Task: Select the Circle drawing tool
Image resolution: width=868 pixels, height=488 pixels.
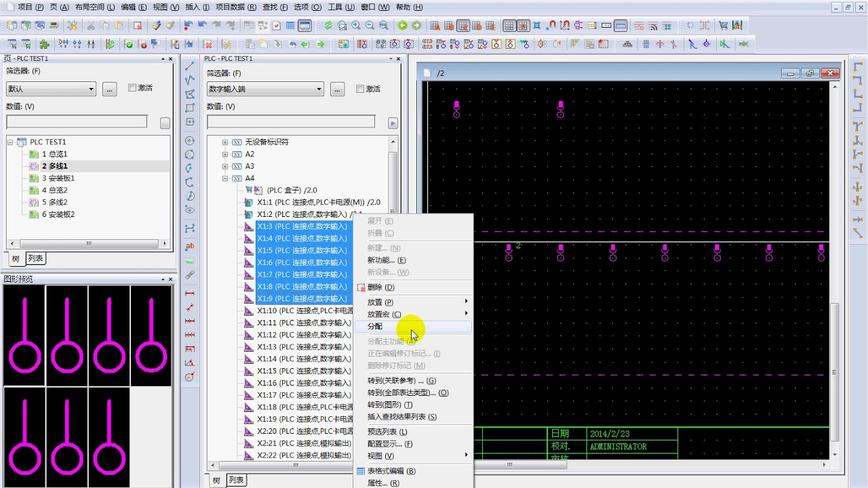Action: point(190,141)
